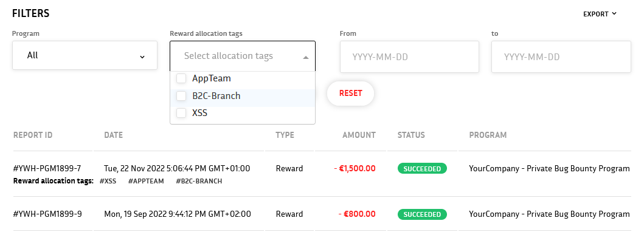The width and height of the screenshot is (644, 232).
Task: Click the Export chevron arrow
Action: point(614,13)
